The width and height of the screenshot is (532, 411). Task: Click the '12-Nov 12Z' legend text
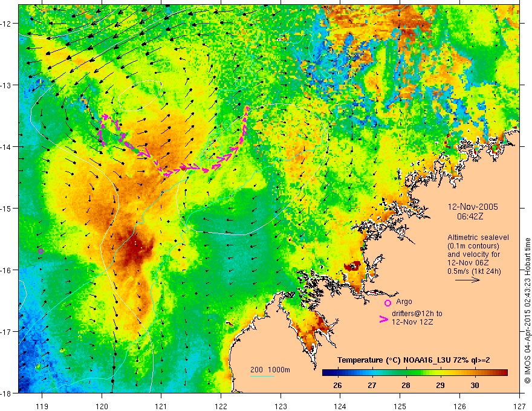pos(412,322)
